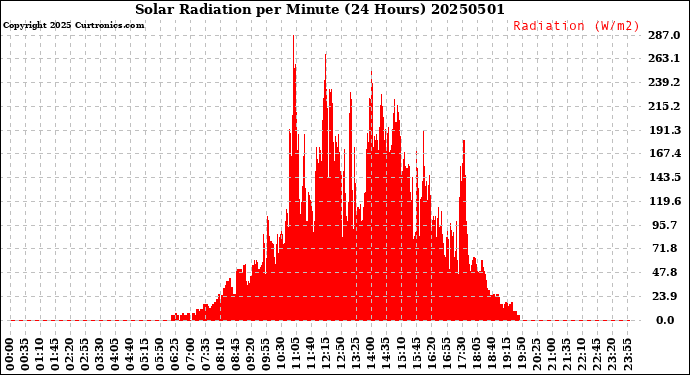Viewport: 690px width, 375px height.
Task: Click the 19:15 time axis label
Action: (506, 355)
